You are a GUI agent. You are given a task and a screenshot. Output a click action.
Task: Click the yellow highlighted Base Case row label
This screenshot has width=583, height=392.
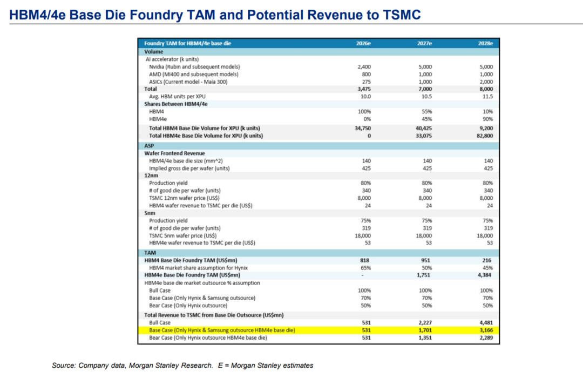click(x=222, y=330)
